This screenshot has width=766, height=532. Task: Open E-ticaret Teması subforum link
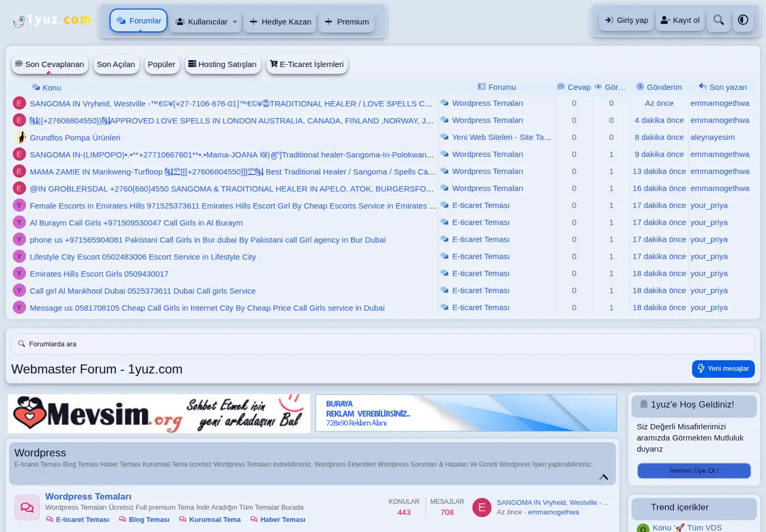tap(82, 520)
